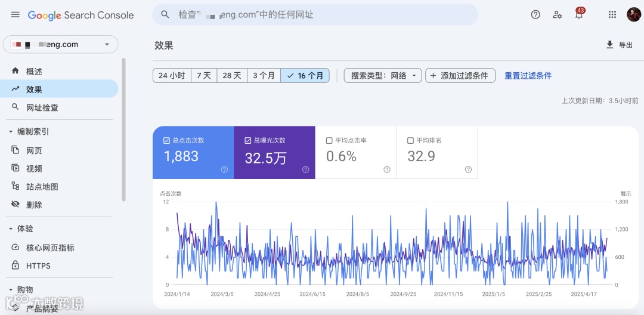Toggle 总点击次数 checkbox

pyautogui.click(x=166, y=140)
